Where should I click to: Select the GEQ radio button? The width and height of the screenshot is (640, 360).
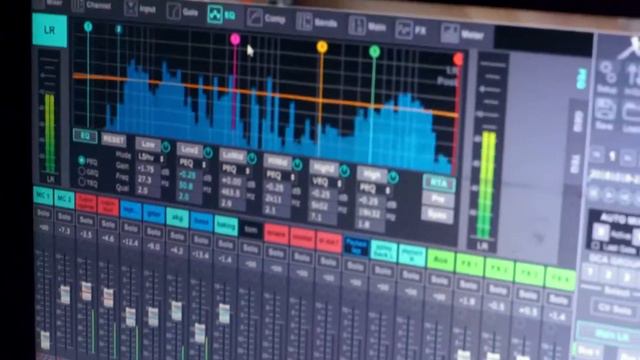[x=82, y=171]
